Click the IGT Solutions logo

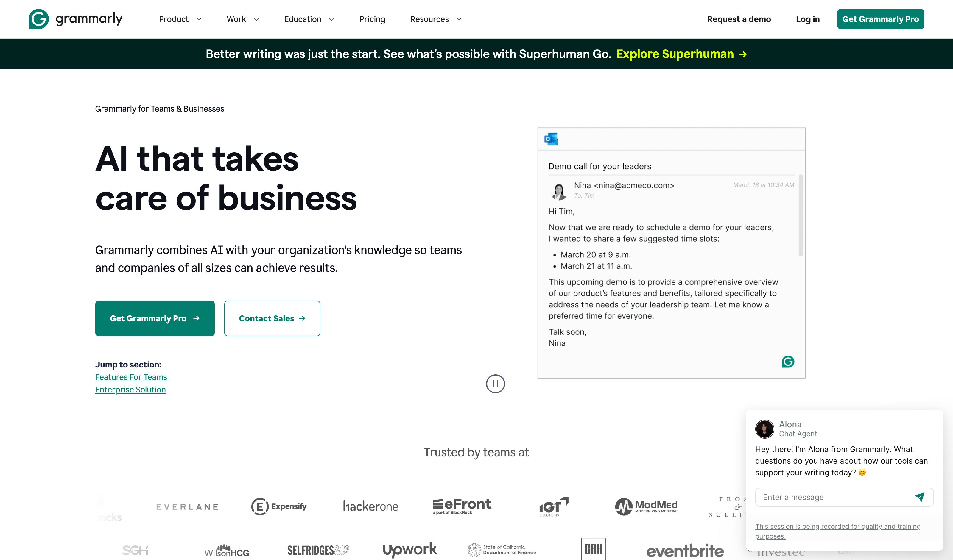coord(554,507)
